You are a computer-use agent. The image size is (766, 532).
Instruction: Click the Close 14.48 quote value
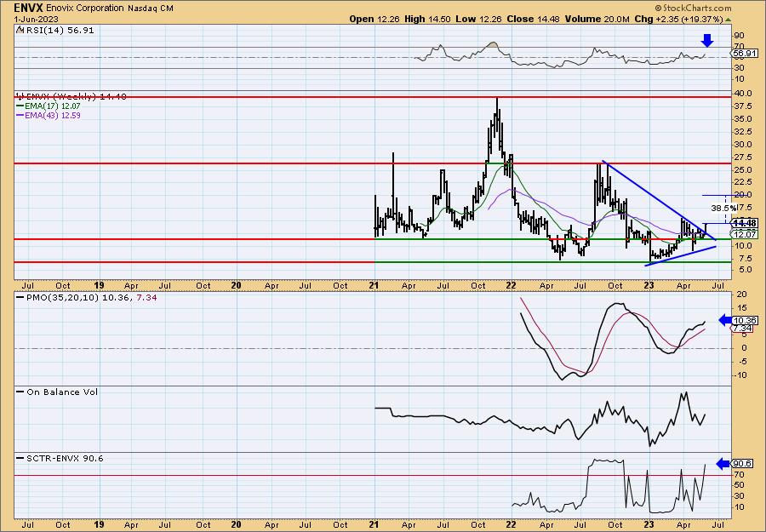pos(533,19)
